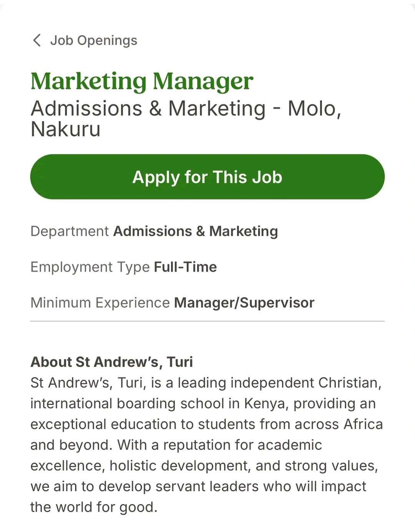Click the horizontal divider below Minimum Experience

tap(207, 321)
